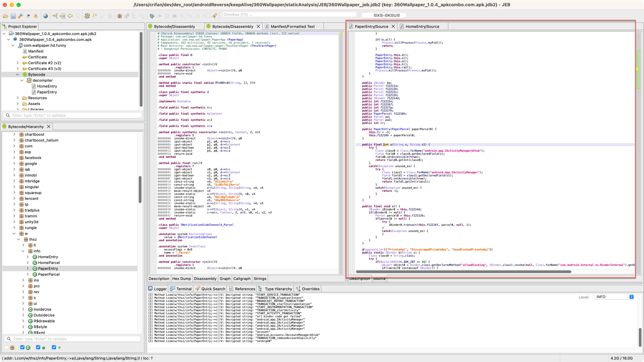Collapse the decompiler node in Project Explorer
The height and width of the screenshot is (362, 644).
click(22, 80)
